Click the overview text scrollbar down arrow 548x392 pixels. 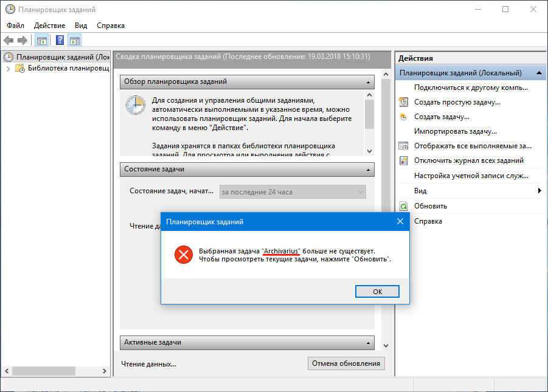click(x=369, y=151)
